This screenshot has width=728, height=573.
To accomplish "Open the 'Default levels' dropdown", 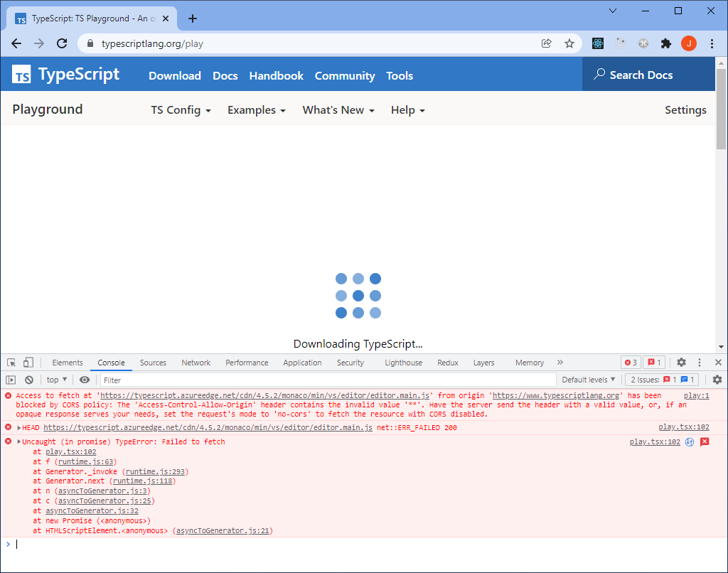I will click(x=588, y=379).
